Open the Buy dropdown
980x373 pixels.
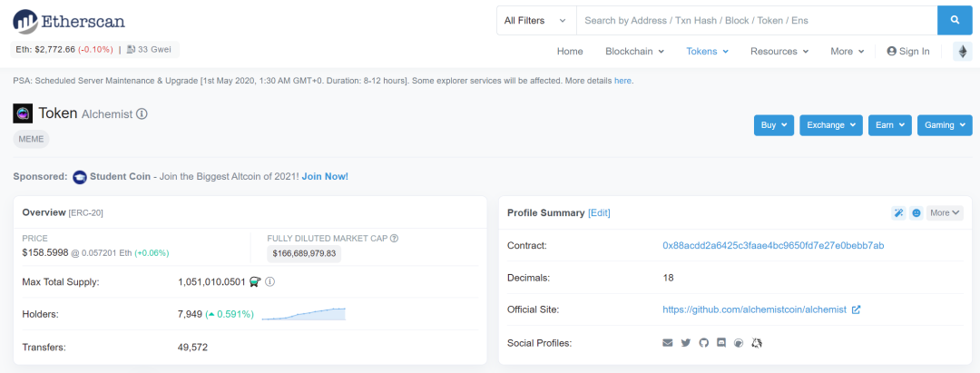coord(774,125)
